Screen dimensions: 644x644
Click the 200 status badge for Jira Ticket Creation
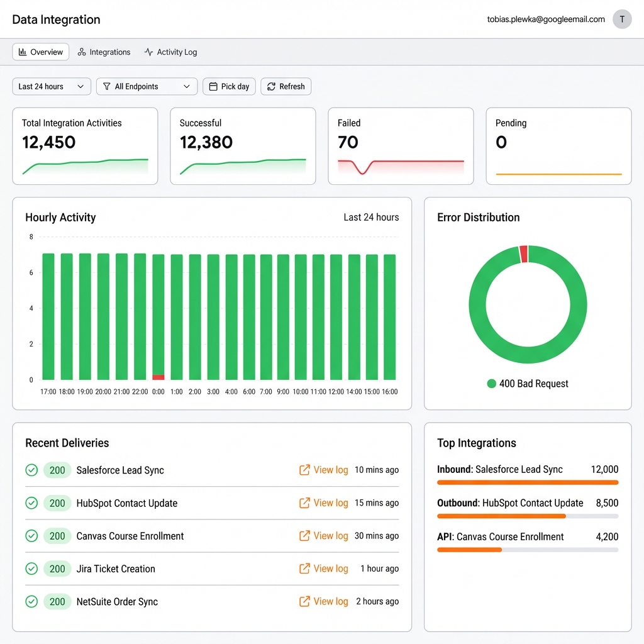pos(57,569)
